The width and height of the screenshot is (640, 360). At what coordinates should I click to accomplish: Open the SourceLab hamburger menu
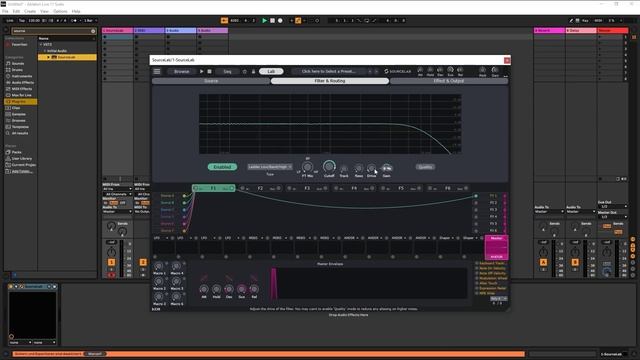tap(157, 71)
